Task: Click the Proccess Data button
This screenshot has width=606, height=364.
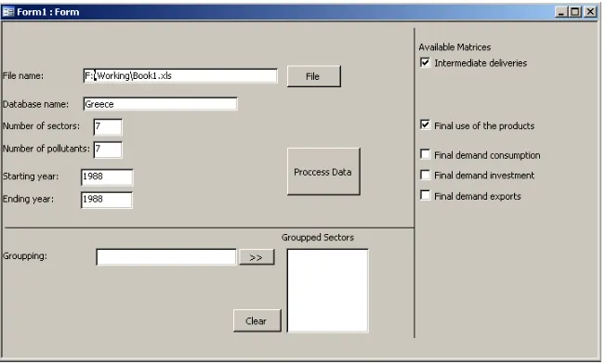Action: [323, 172]
